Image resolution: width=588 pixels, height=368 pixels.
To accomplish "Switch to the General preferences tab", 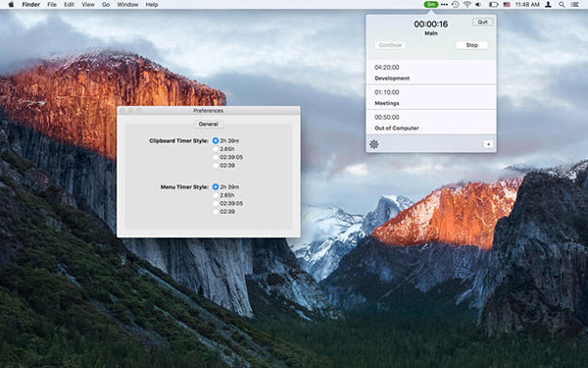I will tap(208, 124).
